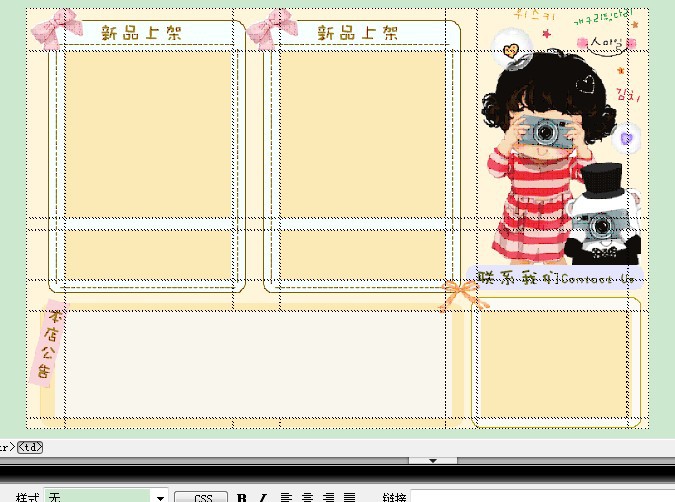Click the second 新品上架 header image
The image size is (675, 502).
(x=357, y=33)
